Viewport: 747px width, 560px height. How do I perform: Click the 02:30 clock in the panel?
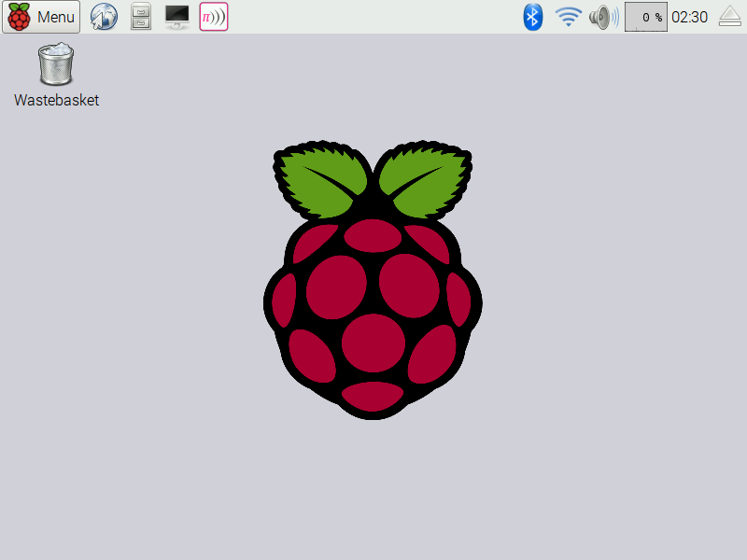click(x=689, y=17)
